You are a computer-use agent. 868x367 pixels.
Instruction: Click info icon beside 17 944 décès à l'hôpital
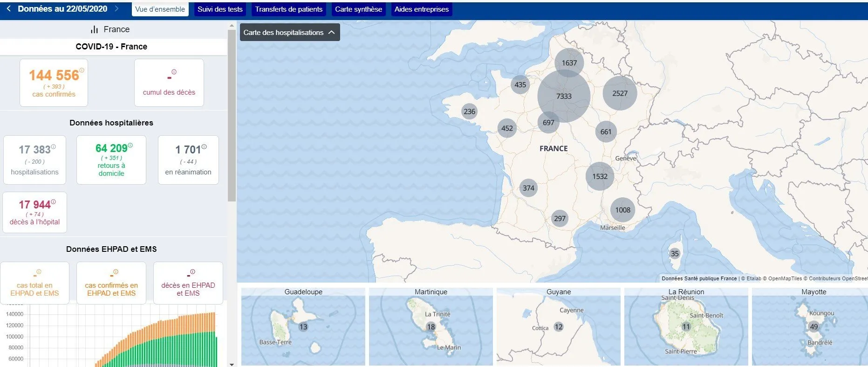53,202
